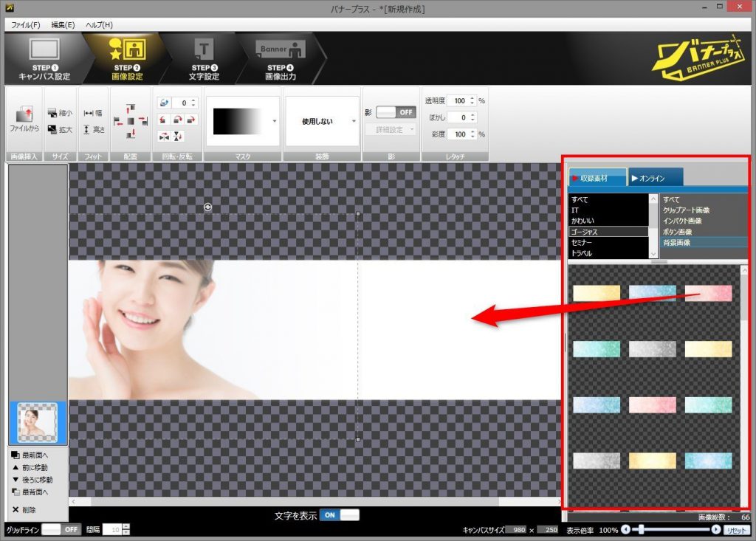Screen dimensions: 756x541
Task: Go to STEP 4 画像出力
Action: pos(281,58)
